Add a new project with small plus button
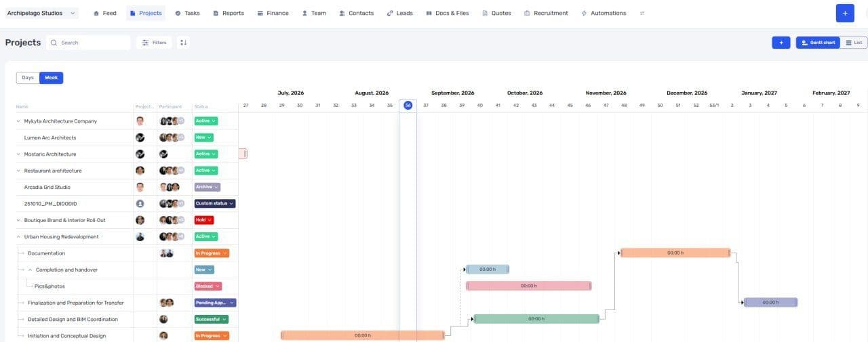Screen dimensions: 868x342 [781, 43]
